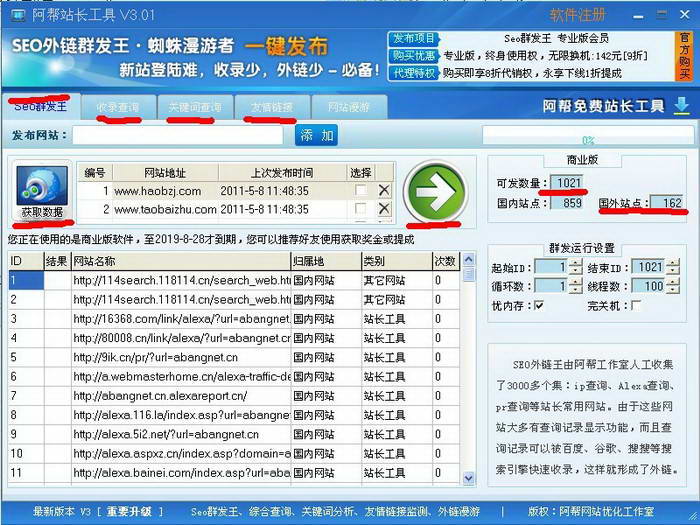Image resolution: width=700 pixels, height=525 pixels.
Task: Switch to the Seo群发王 tab
Action: tap(40, 106)
